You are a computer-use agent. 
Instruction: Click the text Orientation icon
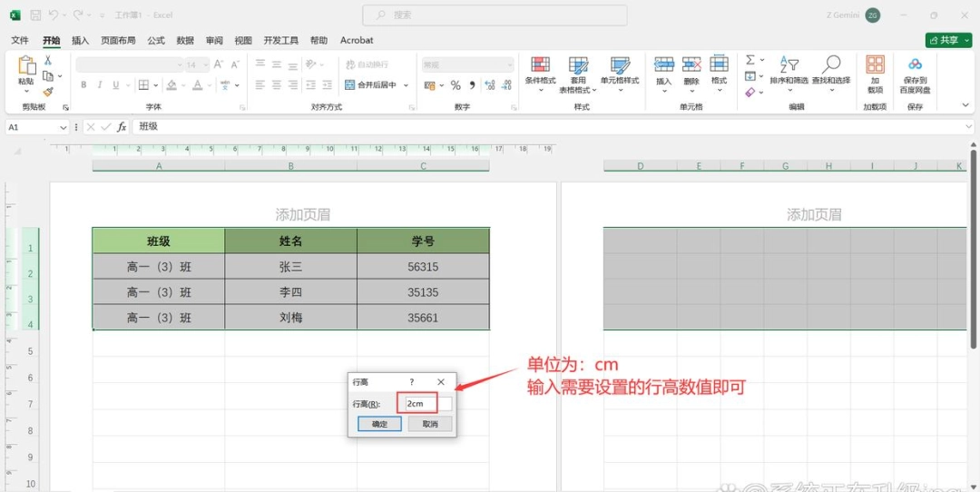pos(310,64)
